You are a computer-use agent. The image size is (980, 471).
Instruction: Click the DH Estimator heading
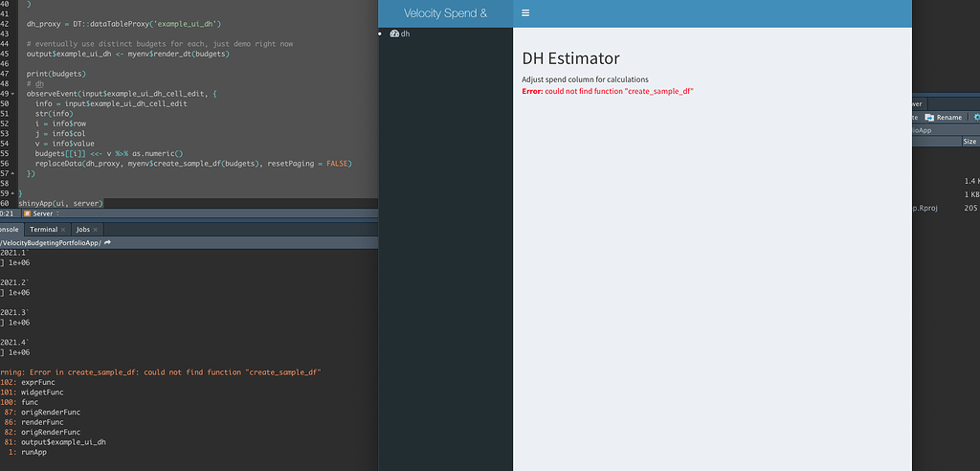(x=570, y=58)
